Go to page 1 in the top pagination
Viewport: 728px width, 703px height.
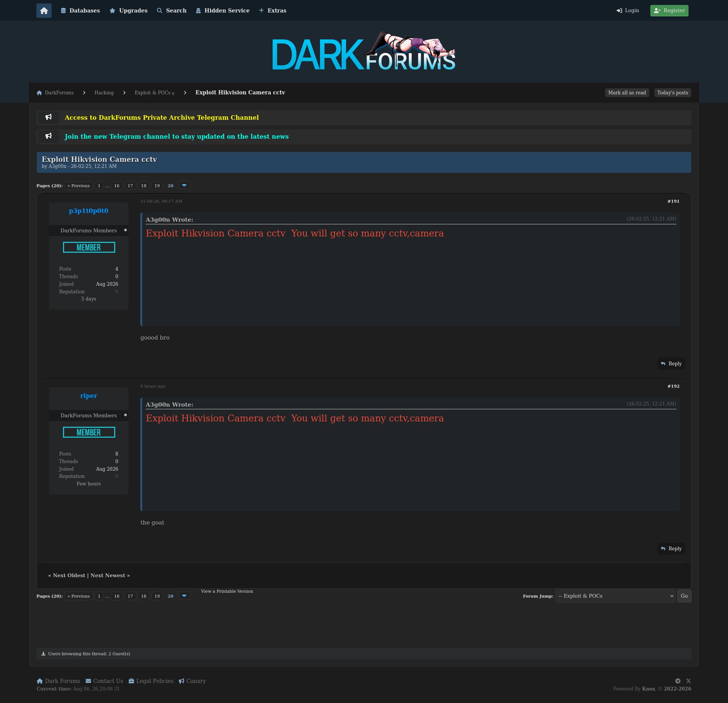[99, 186]
